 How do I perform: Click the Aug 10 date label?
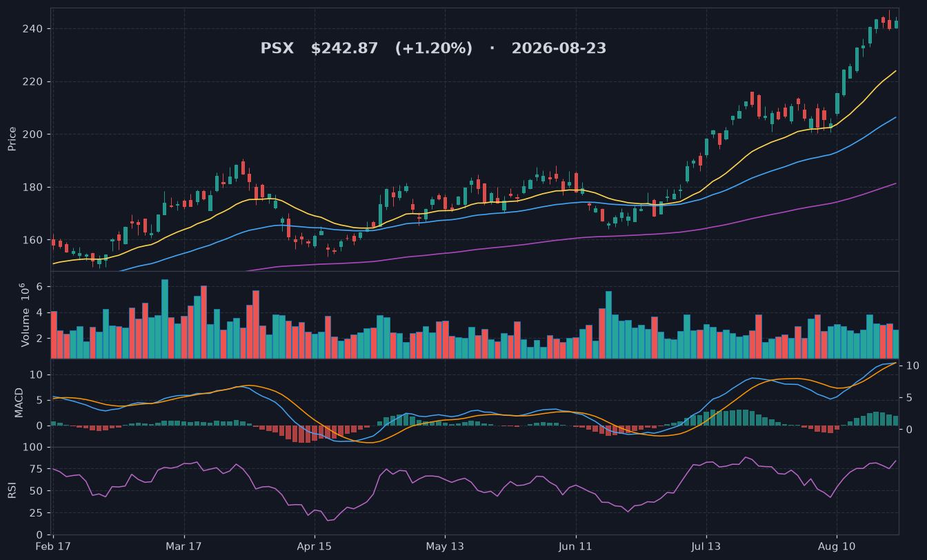[x=836, y=546]
